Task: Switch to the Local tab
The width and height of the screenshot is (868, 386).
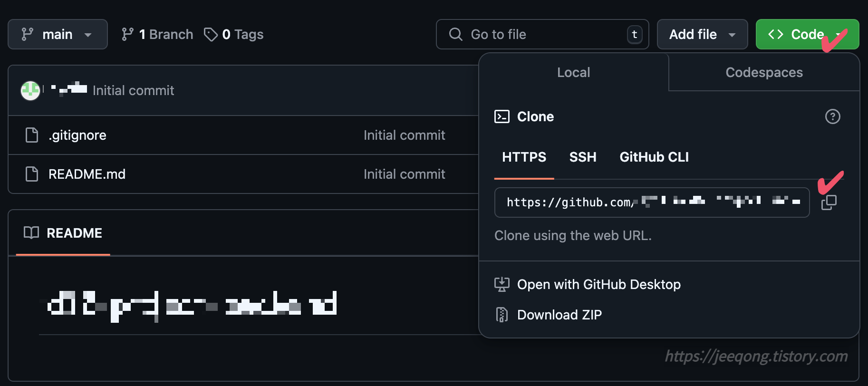Action: pyautogui.click(x=574, y=72)
